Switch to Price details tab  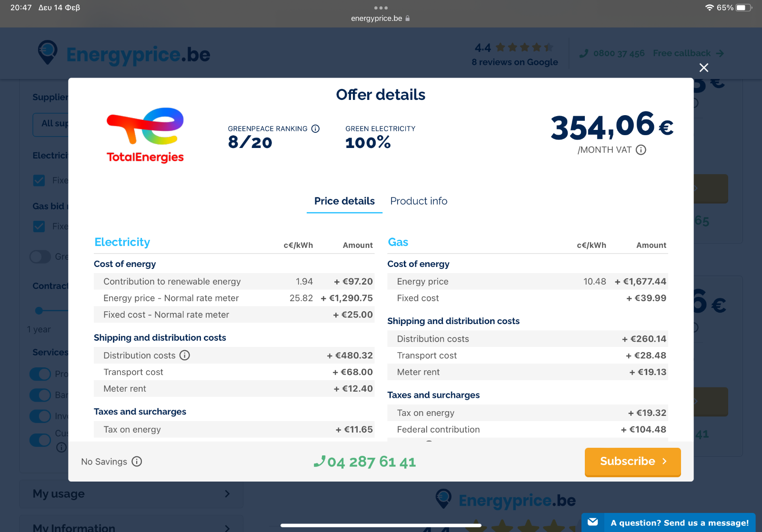[x=344, y=201]
